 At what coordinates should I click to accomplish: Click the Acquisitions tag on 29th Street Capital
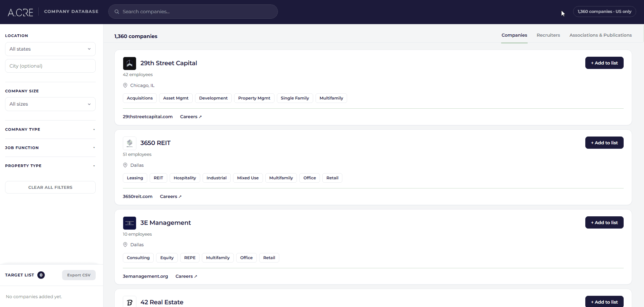(x=140, y=98)
